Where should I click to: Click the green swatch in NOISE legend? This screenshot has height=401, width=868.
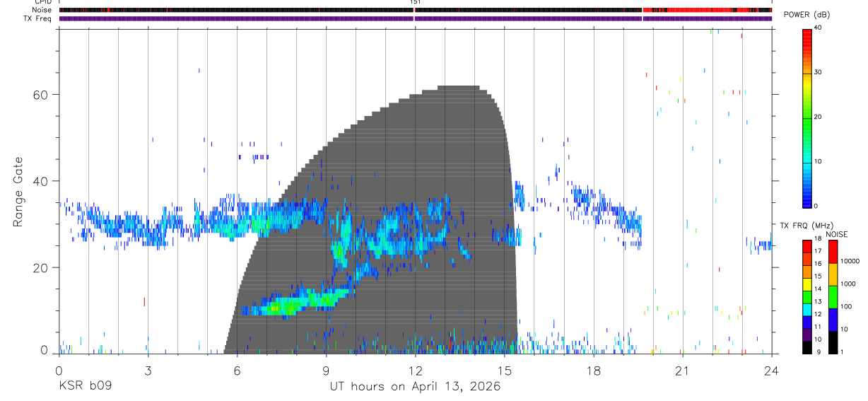[x=833, y=297]
